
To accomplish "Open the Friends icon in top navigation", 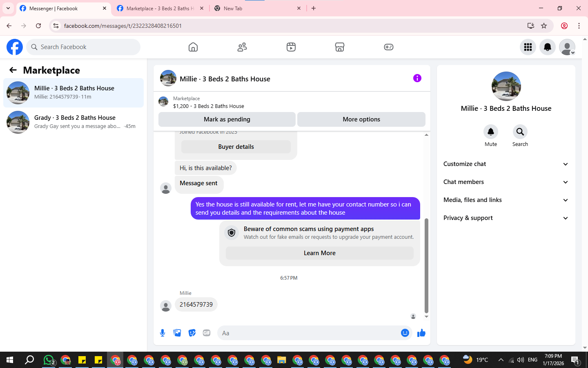I will pos(242,47).
